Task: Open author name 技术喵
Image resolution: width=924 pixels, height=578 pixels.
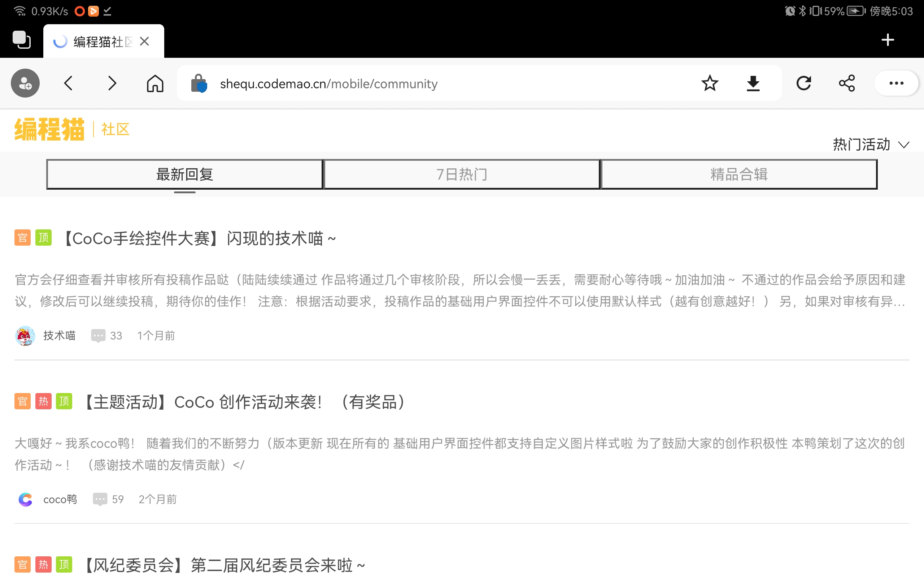Action: 60,336
